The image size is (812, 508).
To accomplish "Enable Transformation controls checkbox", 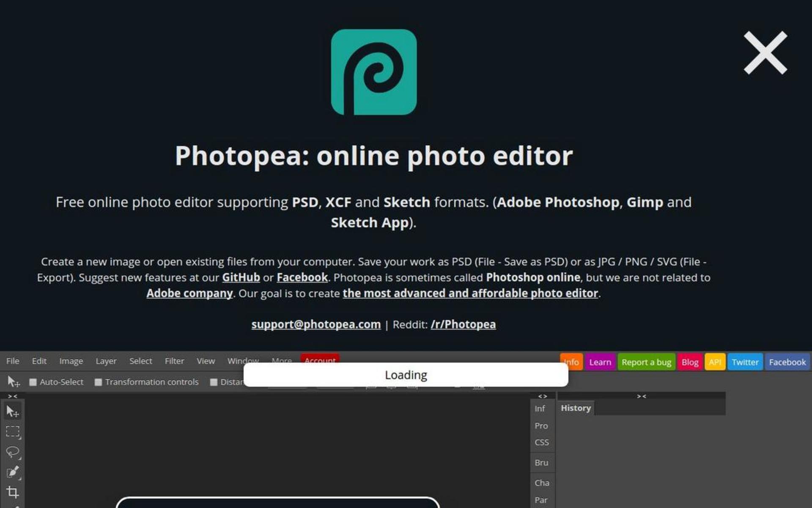I will [x=98, y=382].
